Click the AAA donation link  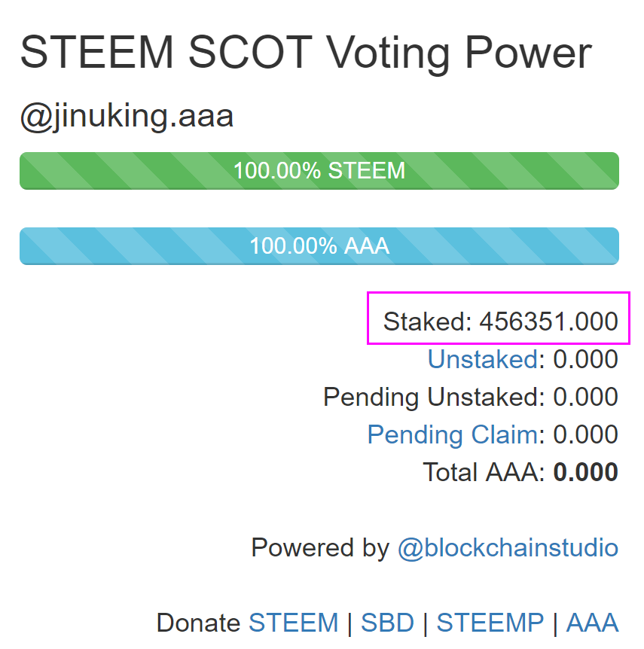coord(592,623)
